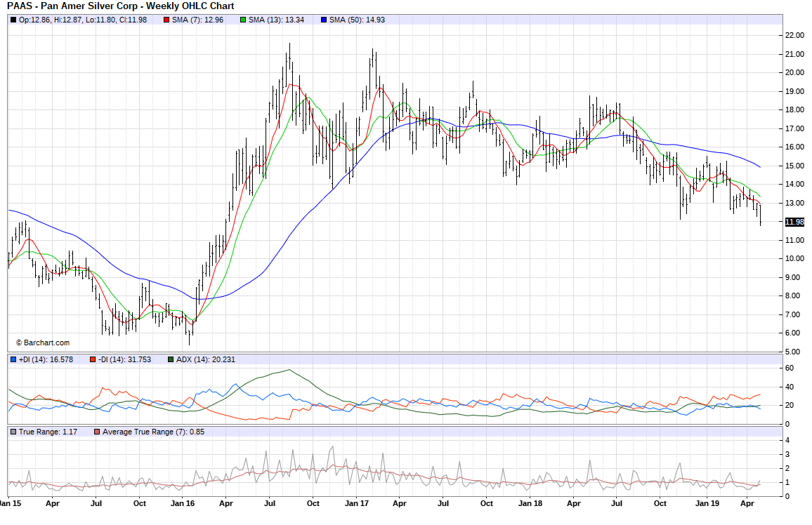Click the 9.00 price axis label
This screenshot has height=525, width=812.
[792, 278]
